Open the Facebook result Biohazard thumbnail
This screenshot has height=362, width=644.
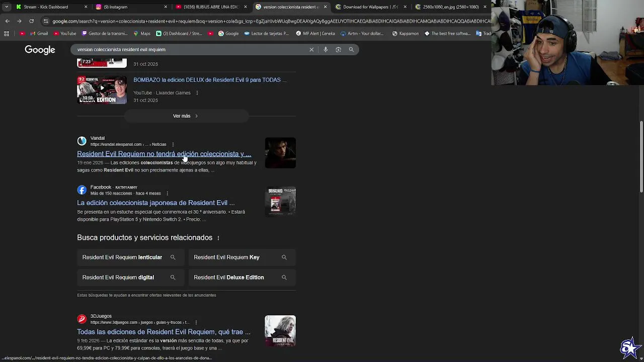point(280,202)
